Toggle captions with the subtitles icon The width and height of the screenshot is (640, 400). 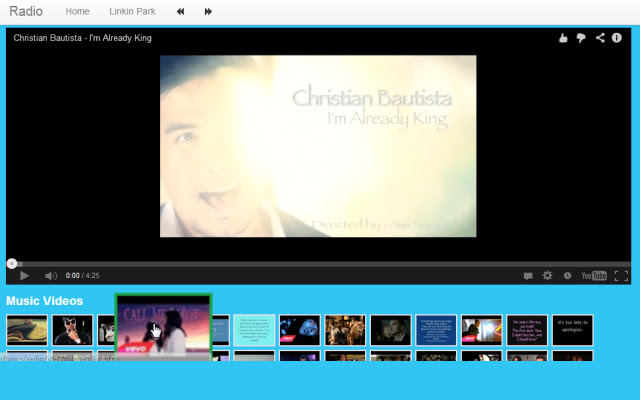coord(528,276)
